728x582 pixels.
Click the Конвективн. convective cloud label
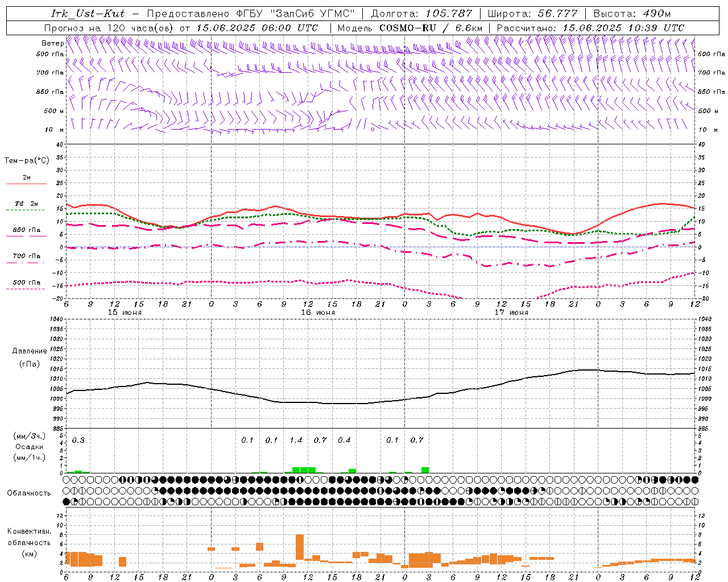[x=29, y=531]
